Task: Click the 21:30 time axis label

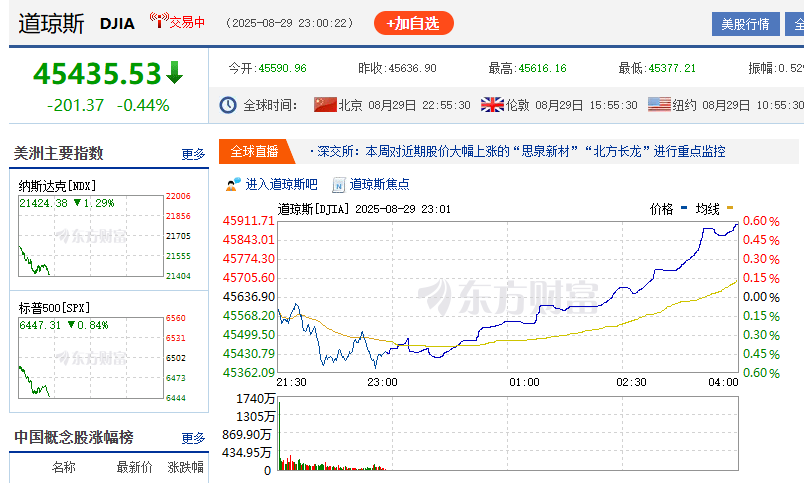Action: pyautogui.click(x=291, y=383)
